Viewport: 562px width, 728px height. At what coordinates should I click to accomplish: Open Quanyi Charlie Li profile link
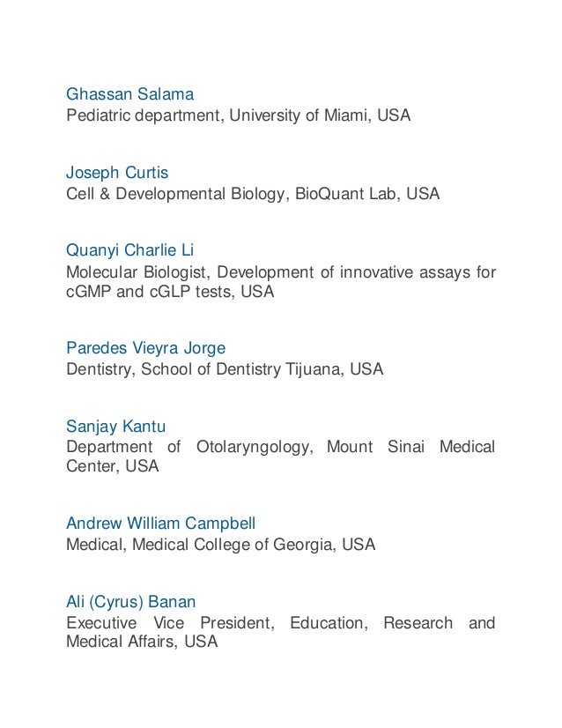[x=130, y=250]
